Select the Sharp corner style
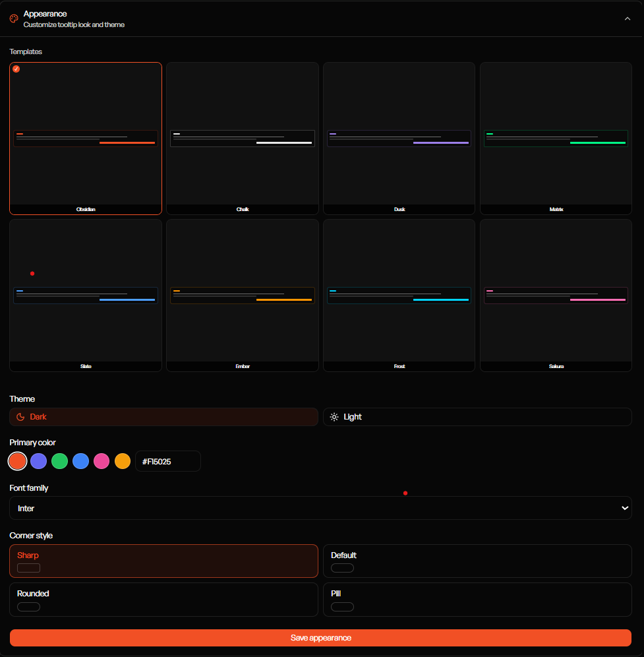 (163, 561)
